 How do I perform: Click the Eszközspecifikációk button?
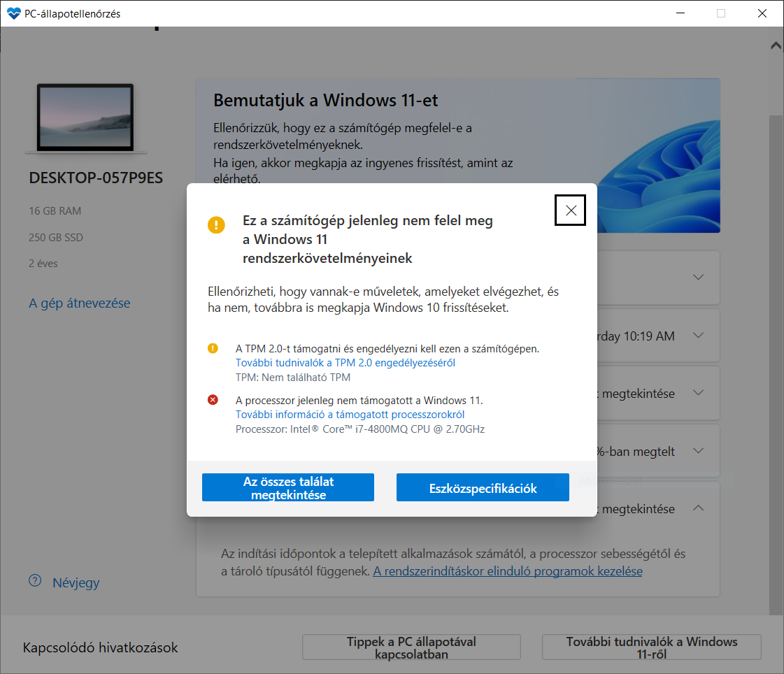coord(483,487)
